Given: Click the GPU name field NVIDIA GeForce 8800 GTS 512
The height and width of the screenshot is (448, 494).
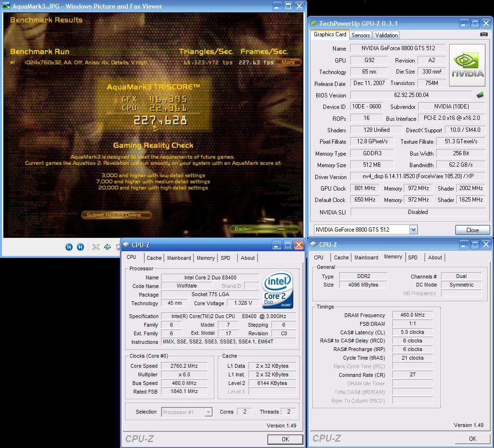Looking at the screenshot, I should coord(398,48).
